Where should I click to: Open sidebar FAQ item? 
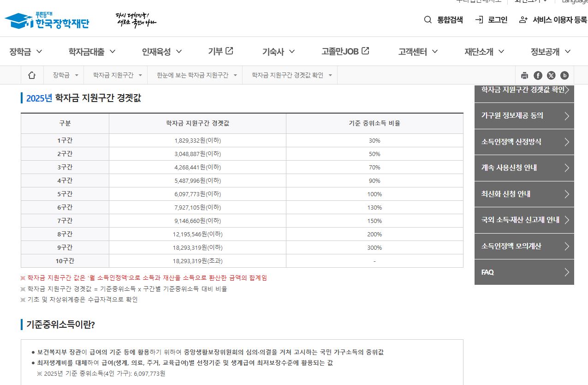click(524, 272)
